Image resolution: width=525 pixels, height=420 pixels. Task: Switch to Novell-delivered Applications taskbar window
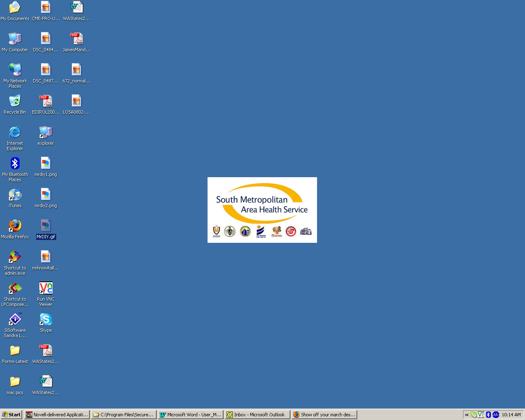(x=57, y=415)
